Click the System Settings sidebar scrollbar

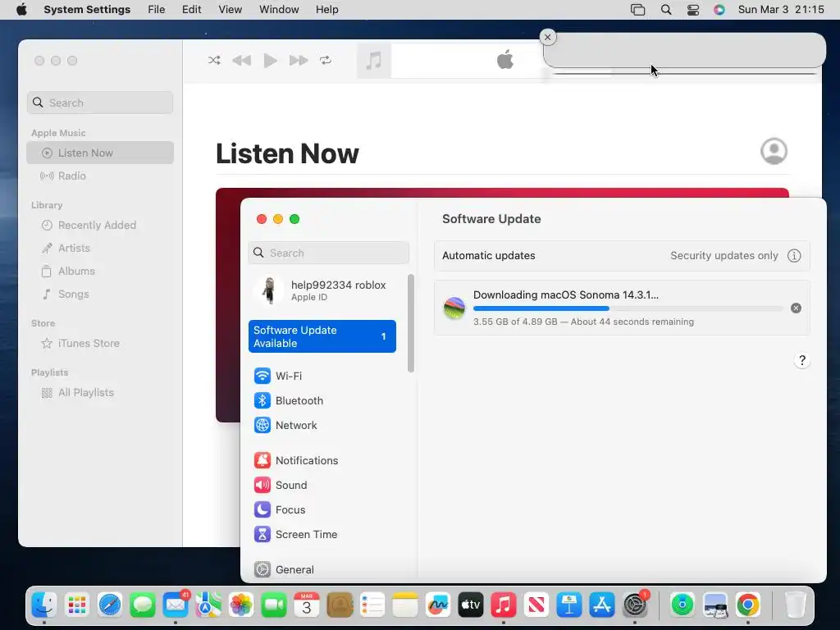coord(411,323)
